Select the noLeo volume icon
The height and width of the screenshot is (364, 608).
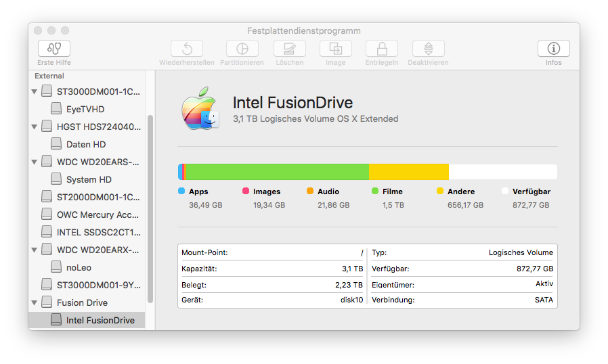56,267
